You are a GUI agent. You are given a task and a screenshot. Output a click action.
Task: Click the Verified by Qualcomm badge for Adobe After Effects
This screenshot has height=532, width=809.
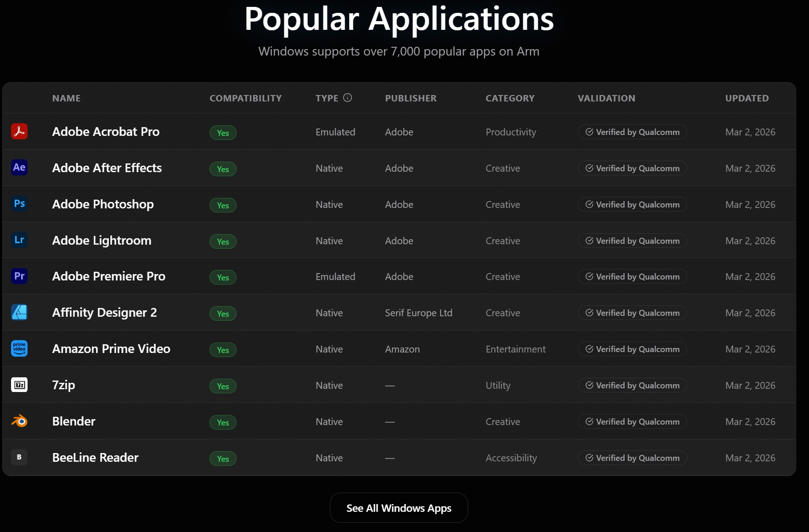coord(632,168)
